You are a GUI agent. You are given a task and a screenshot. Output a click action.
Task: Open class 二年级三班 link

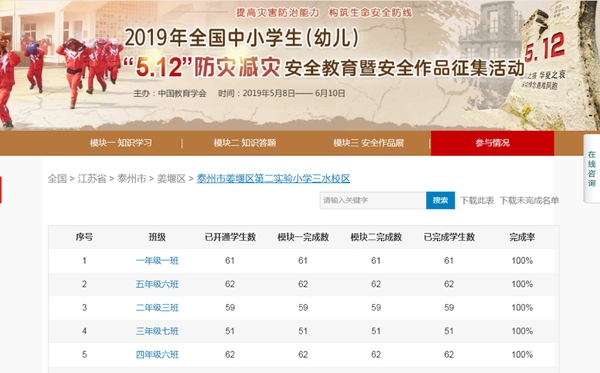(x=157, y=308)
